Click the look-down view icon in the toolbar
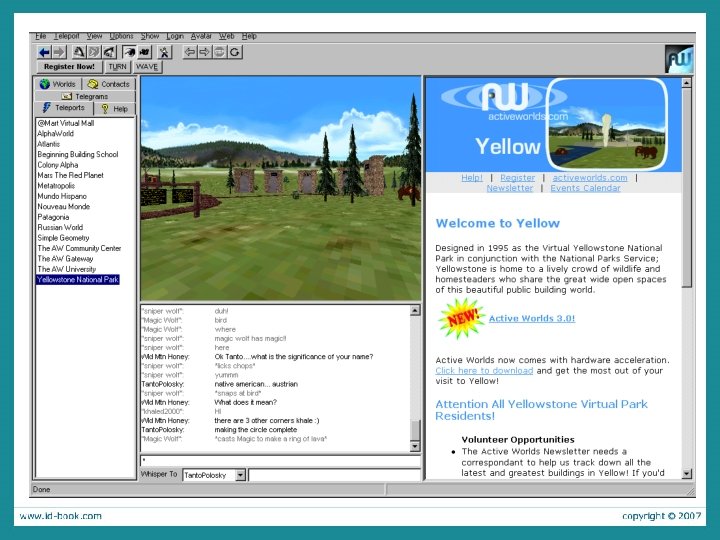Screen dimensions: 720x540 pyautogui.click(x=109, y=52)
